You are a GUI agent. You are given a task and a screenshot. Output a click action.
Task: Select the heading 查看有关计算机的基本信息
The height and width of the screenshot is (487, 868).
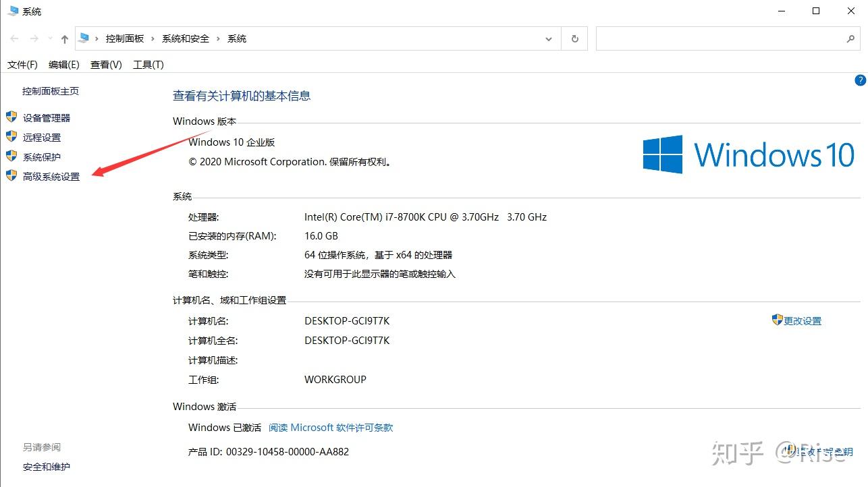coord(242,96)
